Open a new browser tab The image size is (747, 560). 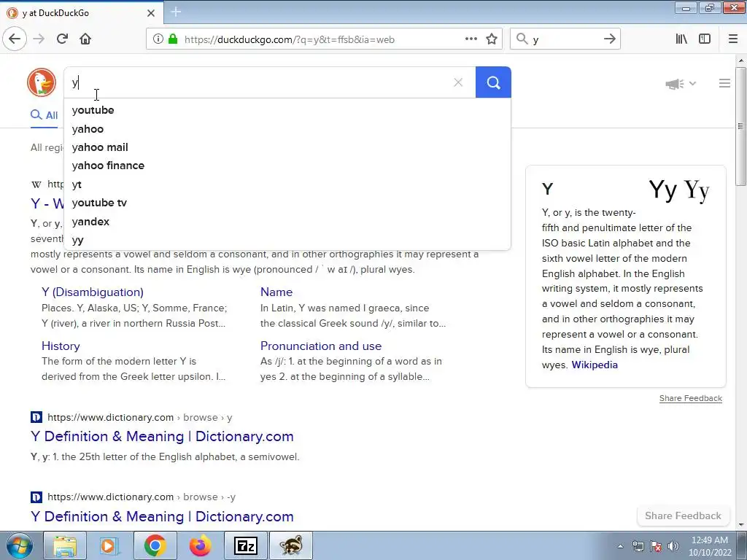(x=176, y=12)
